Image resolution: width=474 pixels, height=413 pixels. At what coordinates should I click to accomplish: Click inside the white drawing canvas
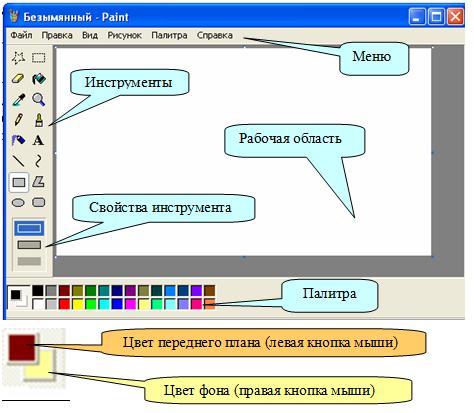(244, 152)
